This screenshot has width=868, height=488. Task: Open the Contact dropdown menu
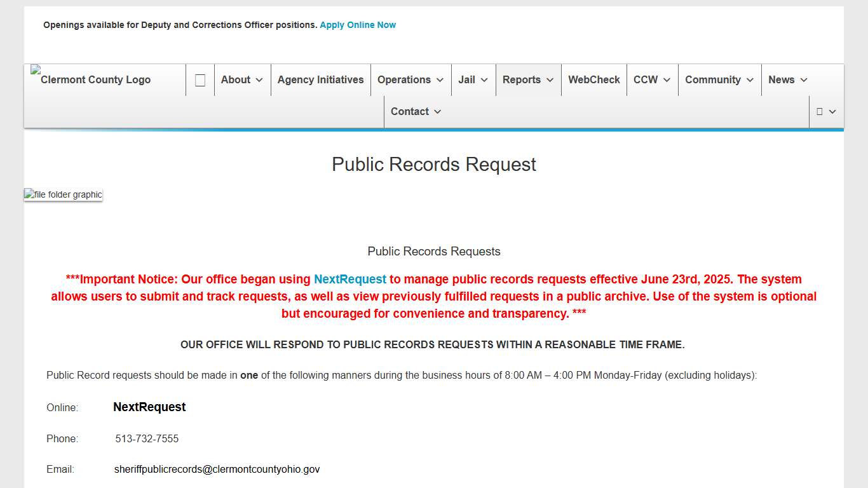(415, 111)
